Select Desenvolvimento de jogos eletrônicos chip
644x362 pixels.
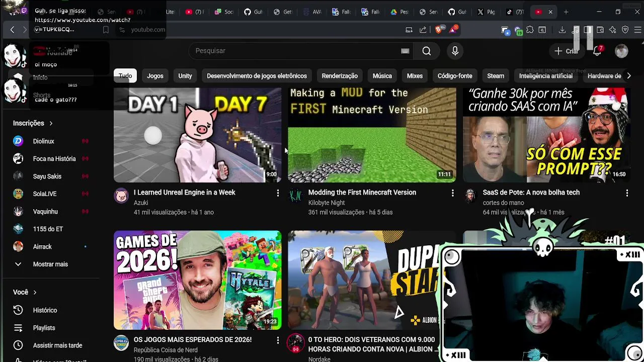[257, 76]
